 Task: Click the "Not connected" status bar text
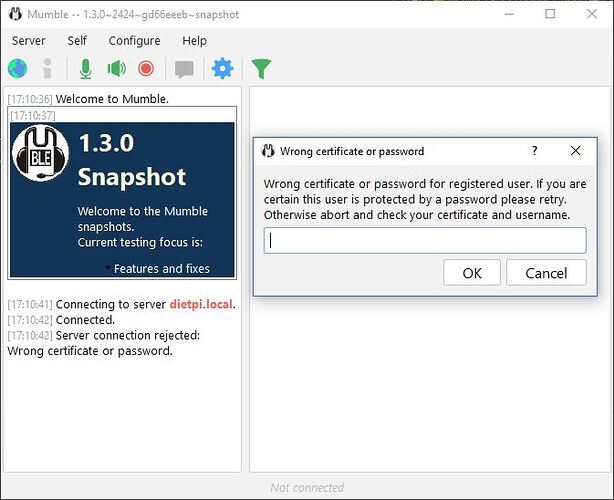pyautogui.click(x=307, y=488)
